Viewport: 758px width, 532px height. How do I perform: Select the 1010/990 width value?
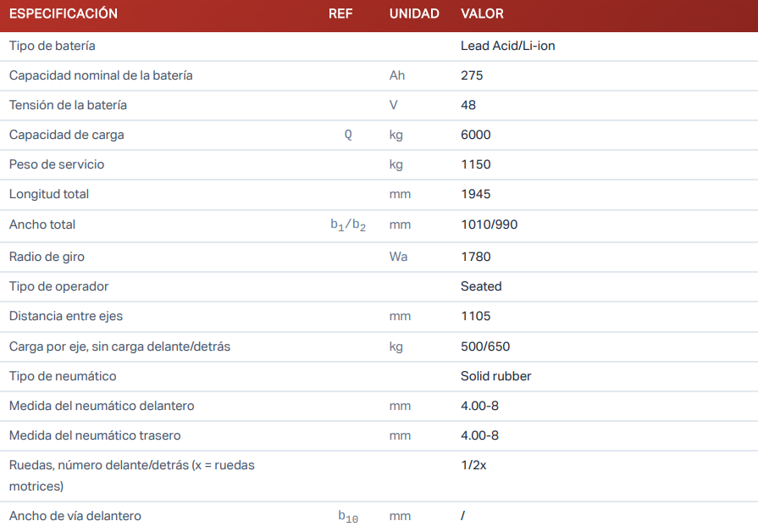489,224
